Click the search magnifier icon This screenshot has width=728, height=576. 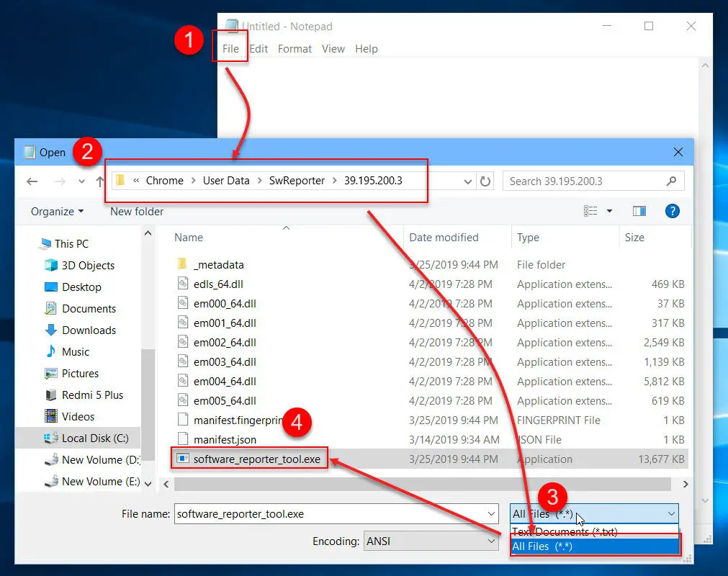point(671,181)
